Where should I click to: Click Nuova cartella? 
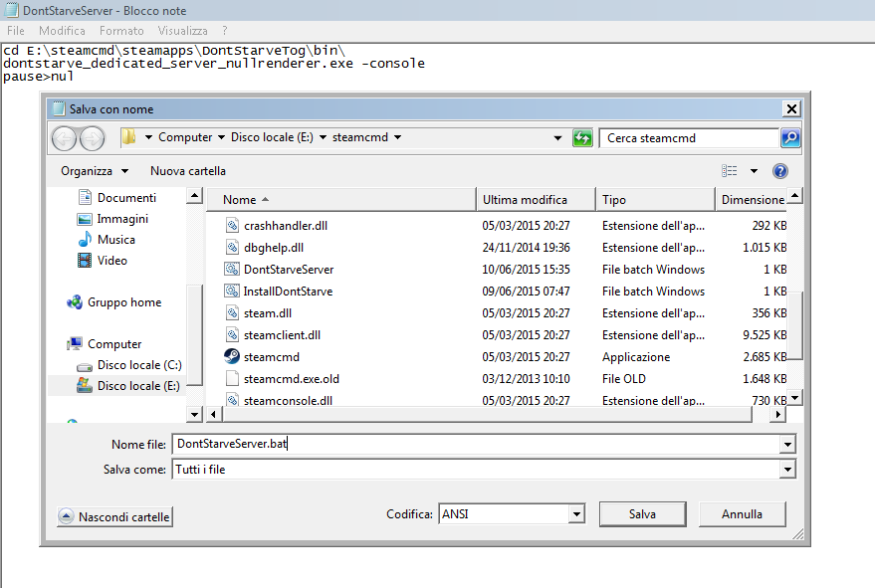coord(188,171)
